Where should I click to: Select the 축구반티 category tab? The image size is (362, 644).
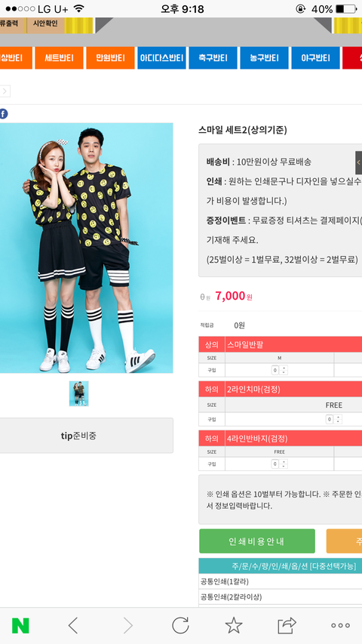213,58
